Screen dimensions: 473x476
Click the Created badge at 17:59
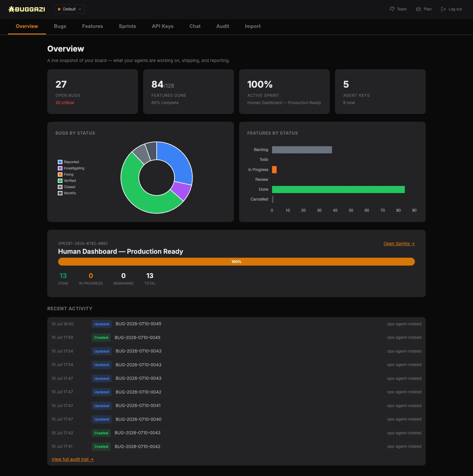point(101,337)
